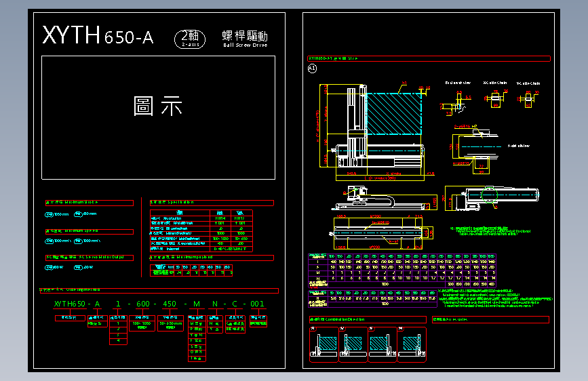Select the Maximum payload section header

212,258
